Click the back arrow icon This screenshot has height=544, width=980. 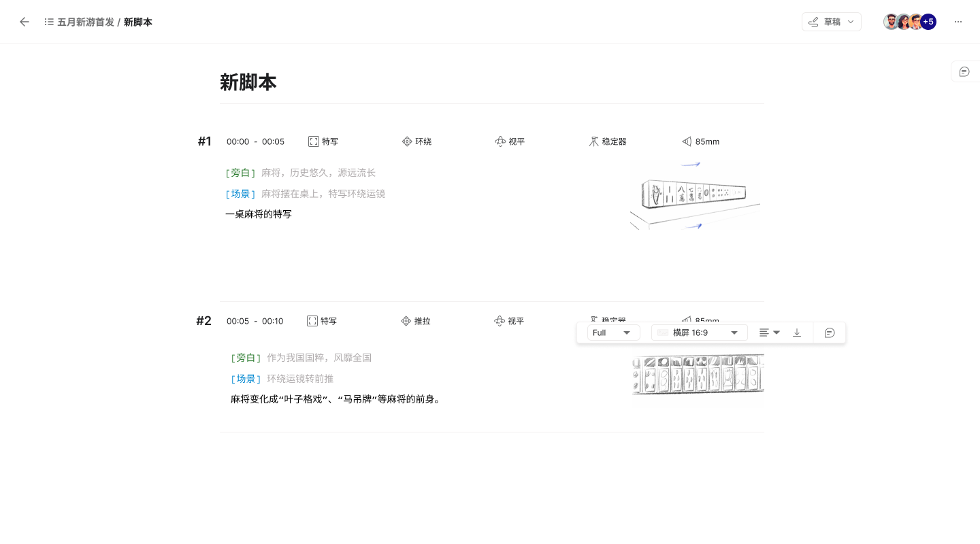coord(24,22)
